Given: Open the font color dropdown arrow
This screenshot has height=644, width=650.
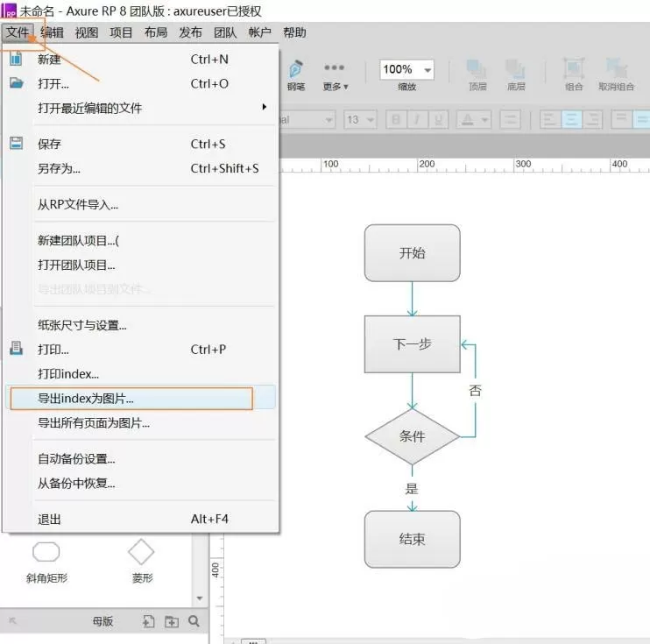Looking at the screenshot, I should point(484,120).
